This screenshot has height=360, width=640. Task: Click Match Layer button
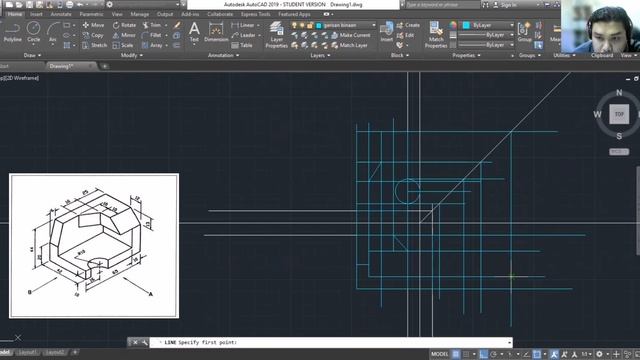350,45
